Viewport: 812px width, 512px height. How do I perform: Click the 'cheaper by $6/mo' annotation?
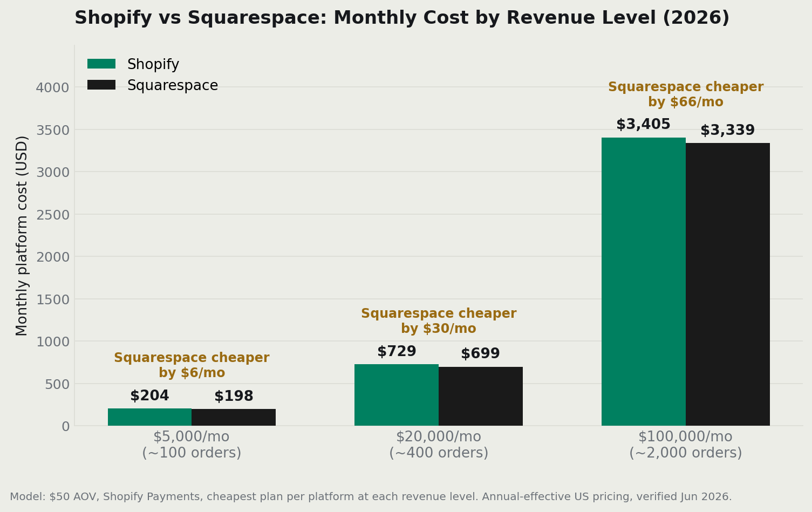click(x=192, y=365)
